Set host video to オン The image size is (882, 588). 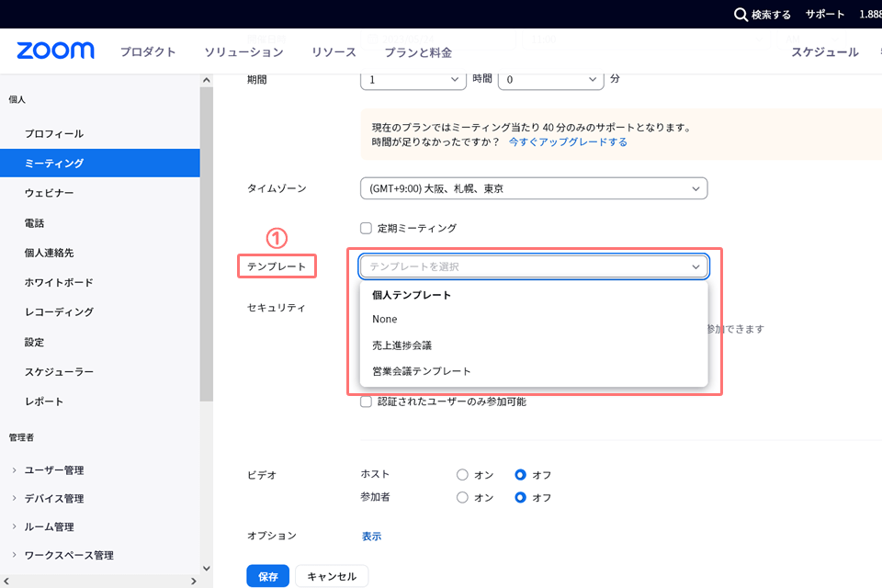tap(462, 475)
